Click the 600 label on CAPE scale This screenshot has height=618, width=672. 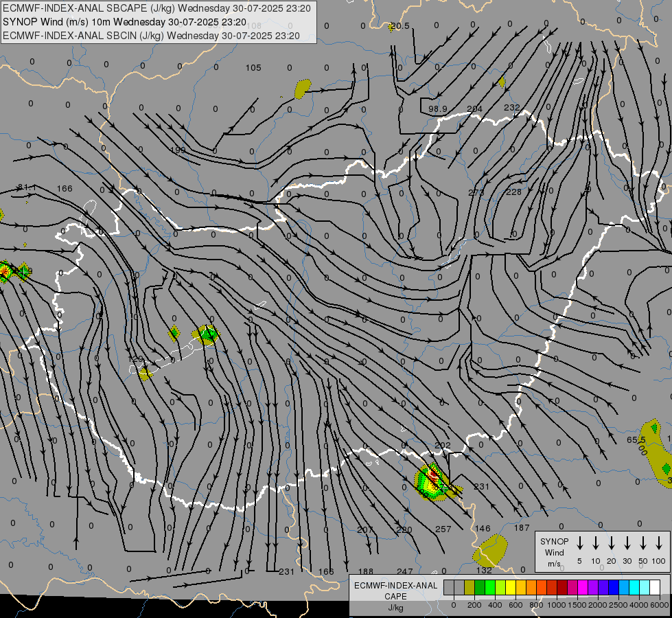pyautogui.click(x=515, y=605)
